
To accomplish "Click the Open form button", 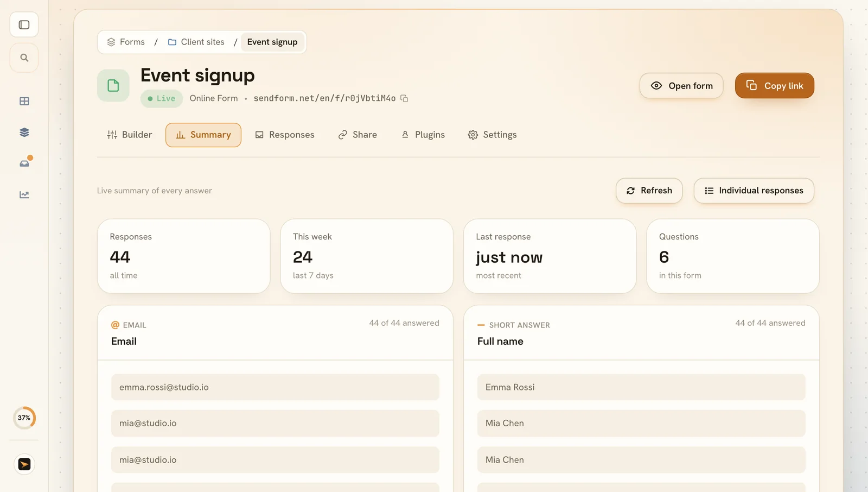I will pos(681,86).
